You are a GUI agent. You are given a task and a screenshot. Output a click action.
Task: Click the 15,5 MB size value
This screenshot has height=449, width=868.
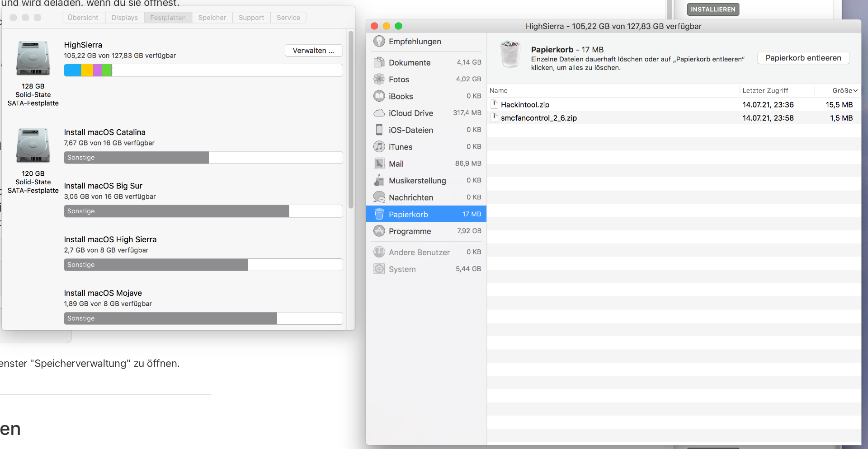click(839, 104)
